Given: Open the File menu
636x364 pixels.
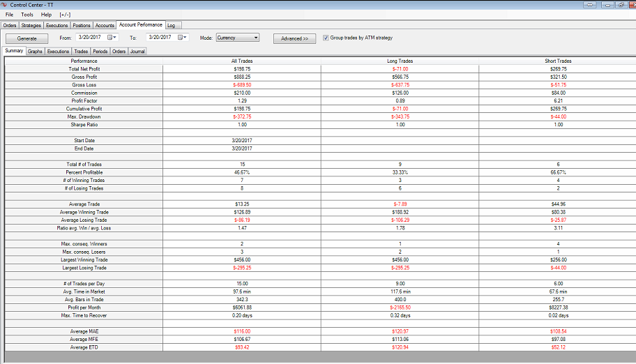Looking at the screenshot, I should coord(9,15).
